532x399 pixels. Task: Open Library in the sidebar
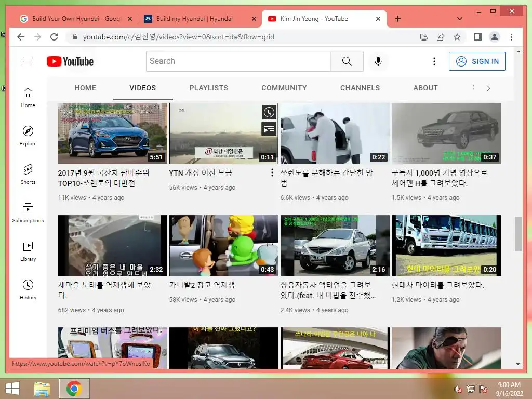tap(28, 251)
